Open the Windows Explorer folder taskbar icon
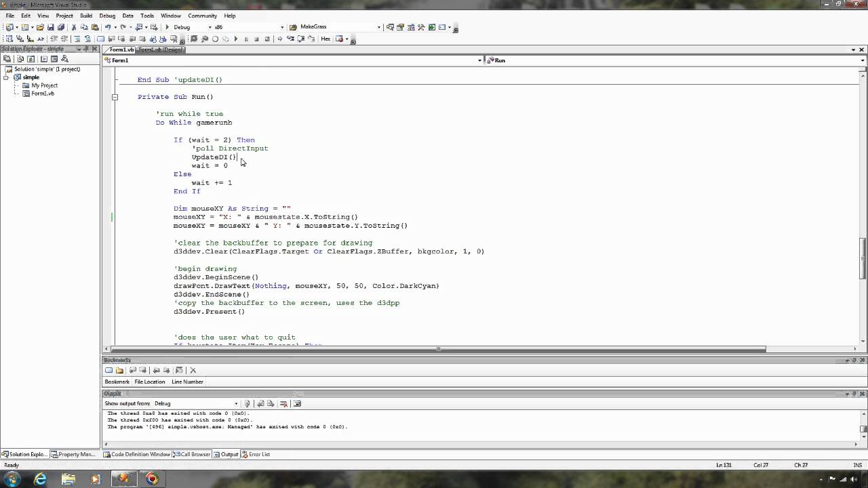 click(x=68, y=479)
